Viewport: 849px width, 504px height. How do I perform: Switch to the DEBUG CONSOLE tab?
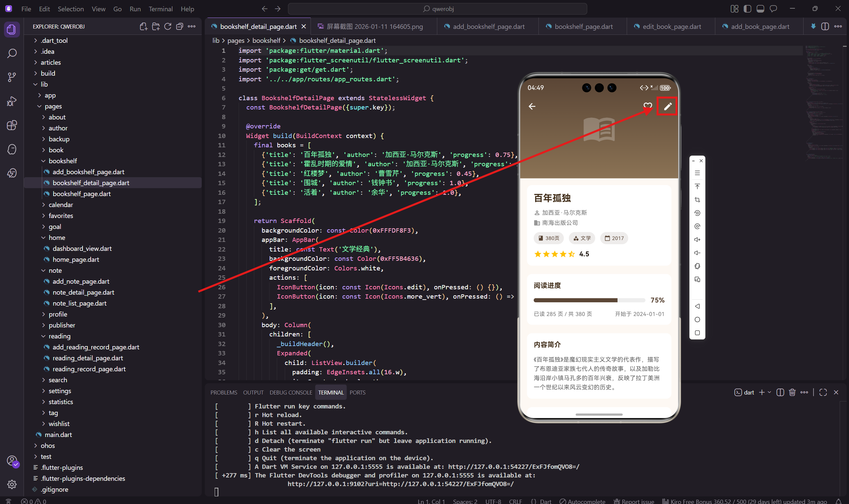pyautogui.click(x=291, y=393)
